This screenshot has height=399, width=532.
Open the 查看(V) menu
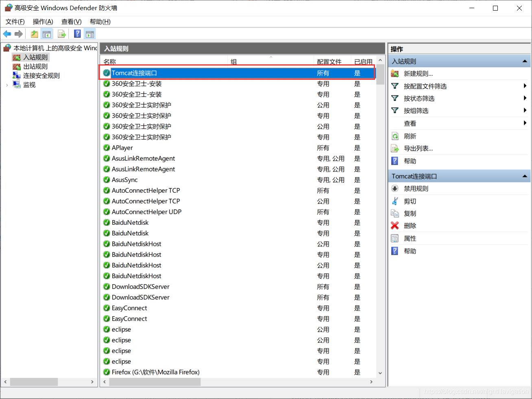pos(72,22)
